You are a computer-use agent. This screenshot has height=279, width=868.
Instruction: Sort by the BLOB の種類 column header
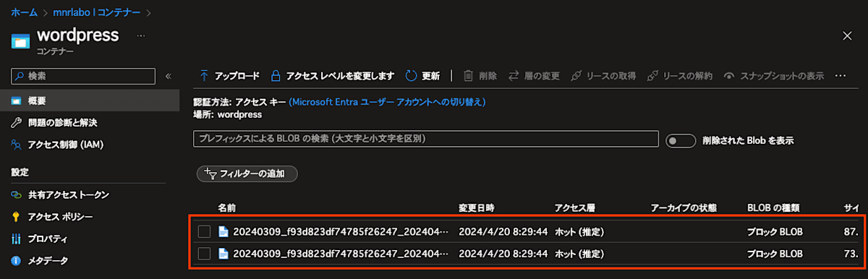[773, 207]
